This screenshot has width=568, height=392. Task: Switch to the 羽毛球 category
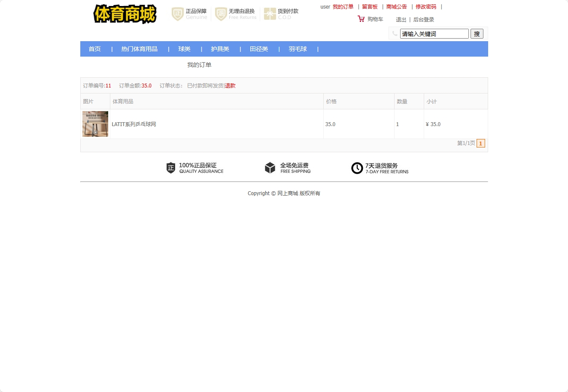tap(298, 49)
